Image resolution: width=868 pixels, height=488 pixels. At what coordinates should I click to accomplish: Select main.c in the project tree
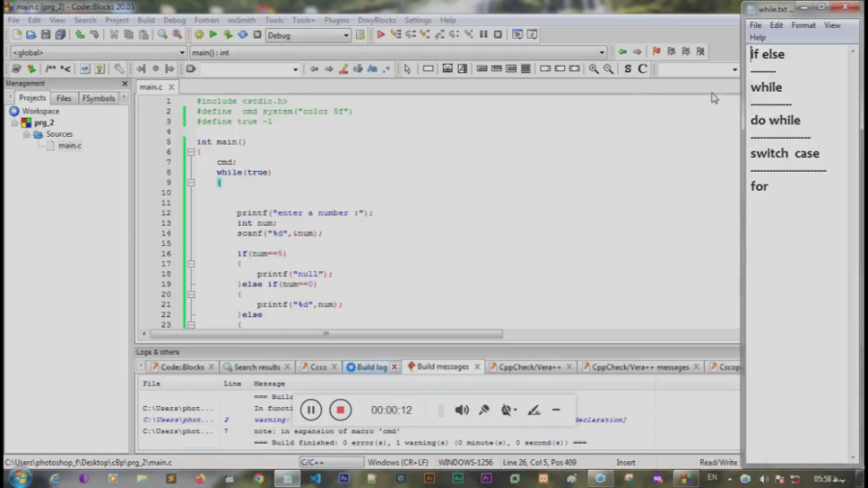(69, 146)
